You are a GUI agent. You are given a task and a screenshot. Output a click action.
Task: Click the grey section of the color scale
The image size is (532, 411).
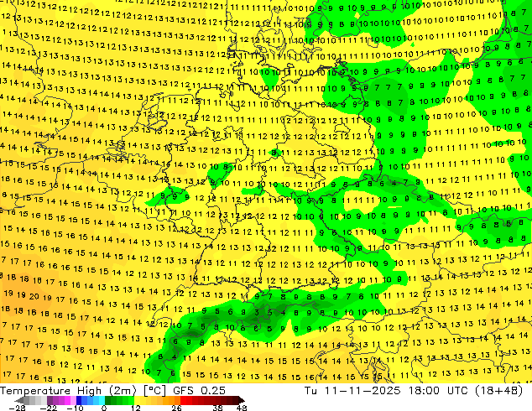(x=32, y=400)
